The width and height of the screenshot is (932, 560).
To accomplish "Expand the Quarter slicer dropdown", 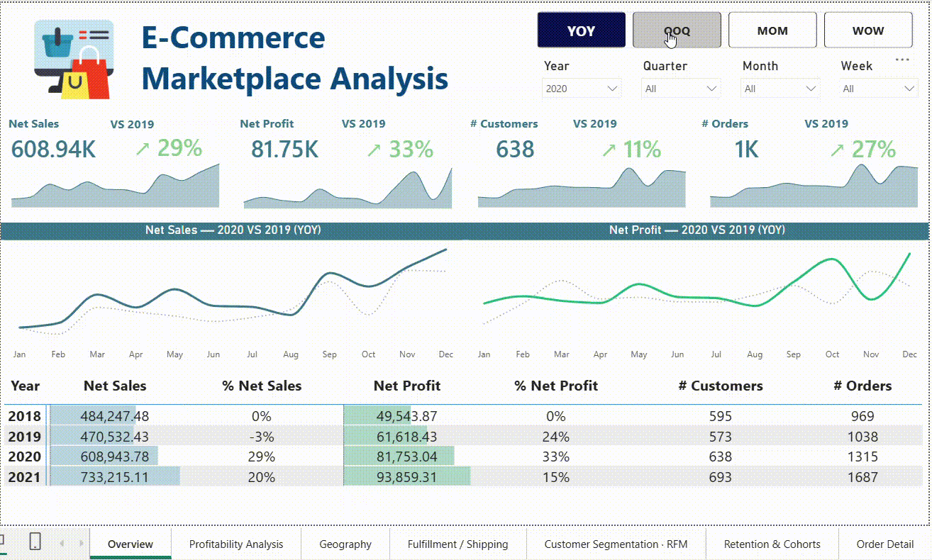I will pyautogui.click(x=681, y=89).
